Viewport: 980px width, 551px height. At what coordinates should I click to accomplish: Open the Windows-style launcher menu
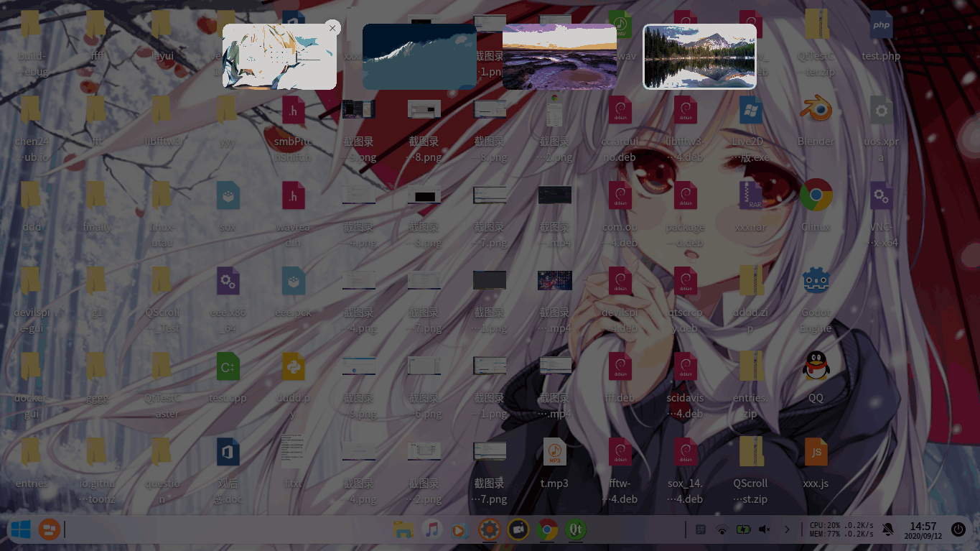point(20,530)
